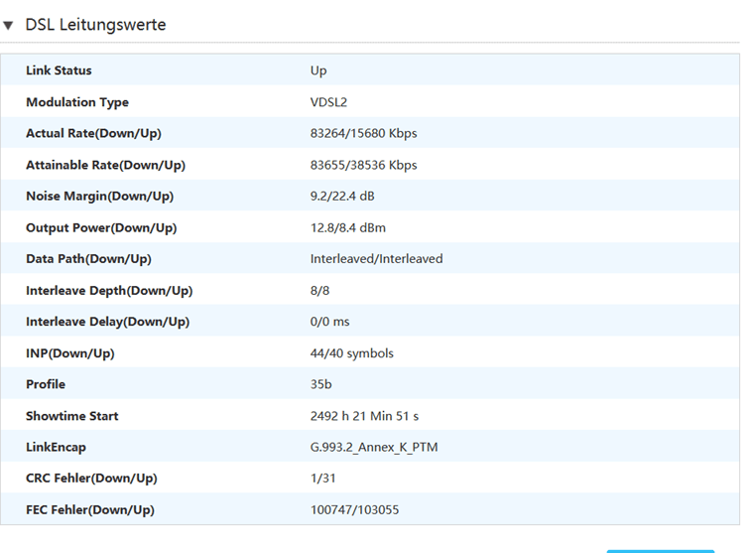756x553 pixels.
Task: Click the Actual Rate(Down/Up) label
Action: click(93, 133)
